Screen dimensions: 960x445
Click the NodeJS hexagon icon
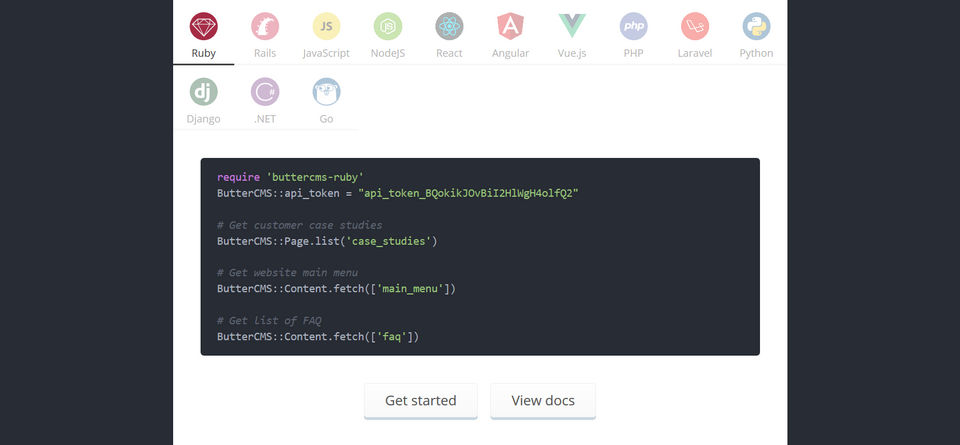click(x=388, y=26)
